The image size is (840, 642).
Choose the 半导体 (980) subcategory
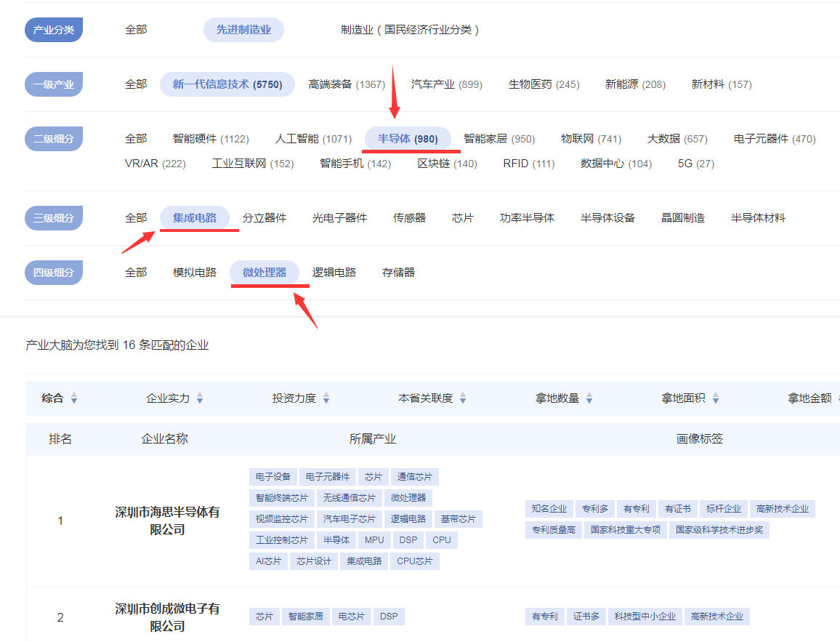(408, 139)
